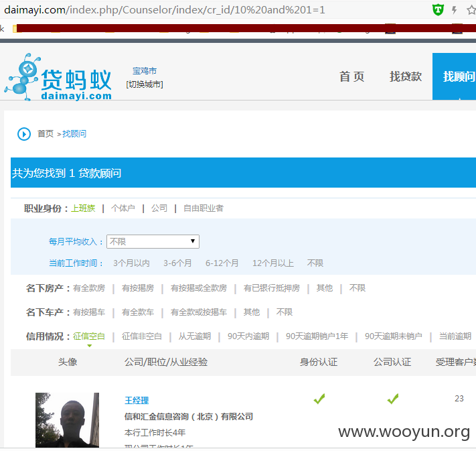The width and height of the screenshot is (476, 451).
Task: Open the 找贷款 navigation tab
Action: [x=406, y=76]
